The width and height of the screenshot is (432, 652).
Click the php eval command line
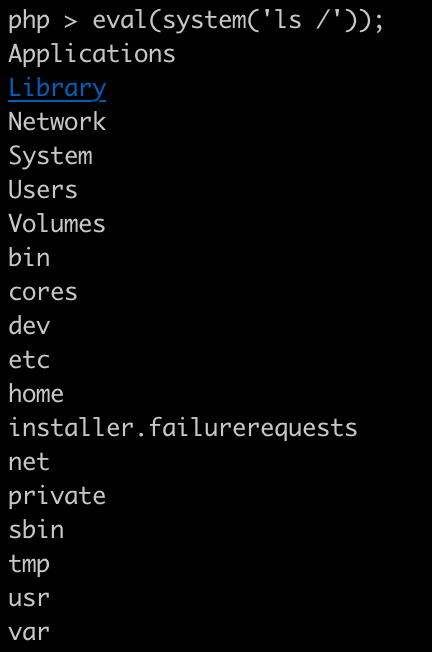pyautogui.click(x=196, y=21)
